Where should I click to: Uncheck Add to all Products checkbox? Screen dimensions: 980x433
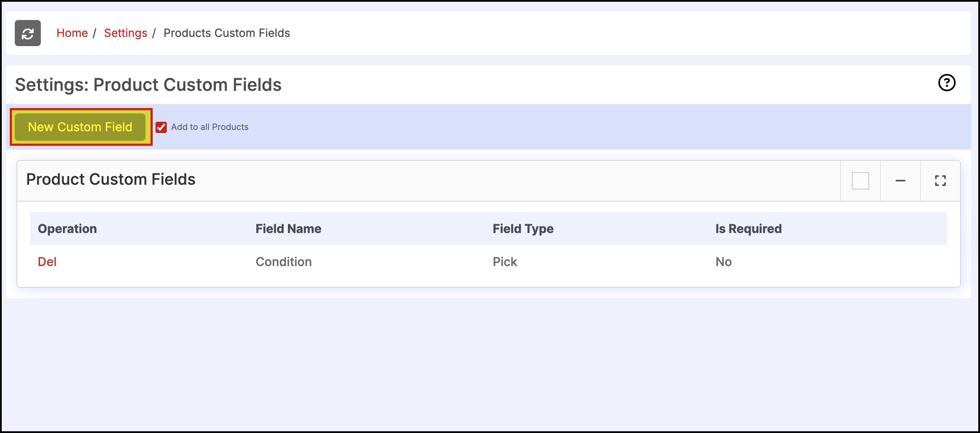161,127
